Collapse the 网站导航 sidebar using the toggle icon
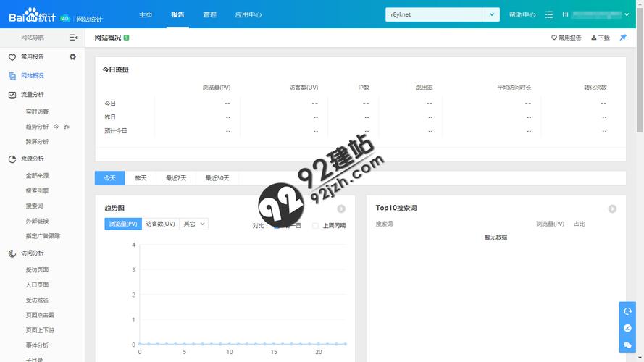The image size is (644, 362). (73, 38)
